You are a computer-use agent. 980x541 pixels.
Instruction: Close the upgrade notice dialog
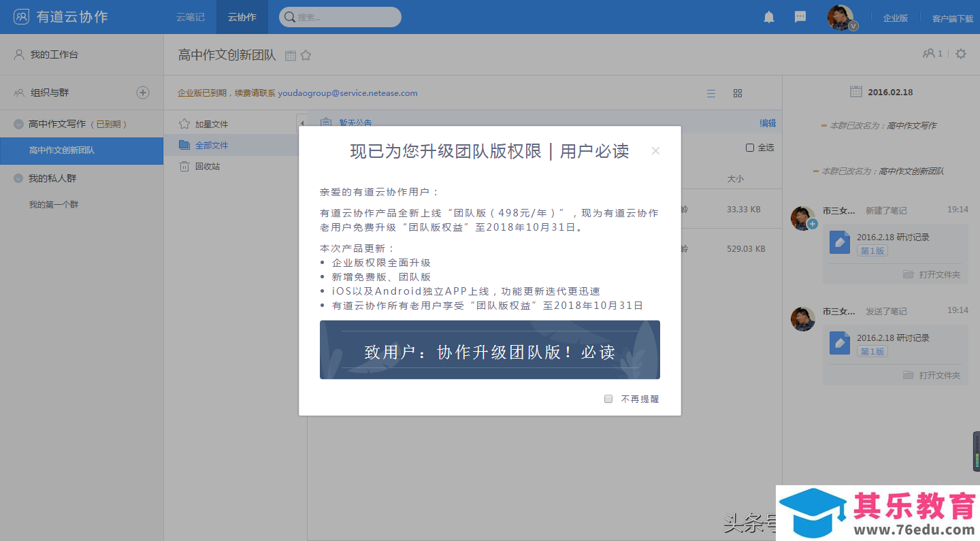tap(655, 151)
